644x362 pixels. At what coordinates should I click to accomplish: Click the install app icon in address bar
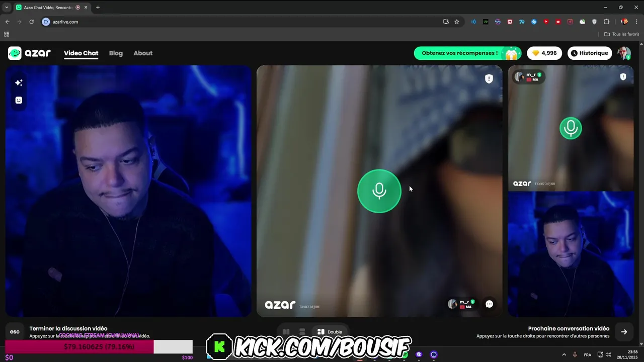tap(446, 22)
